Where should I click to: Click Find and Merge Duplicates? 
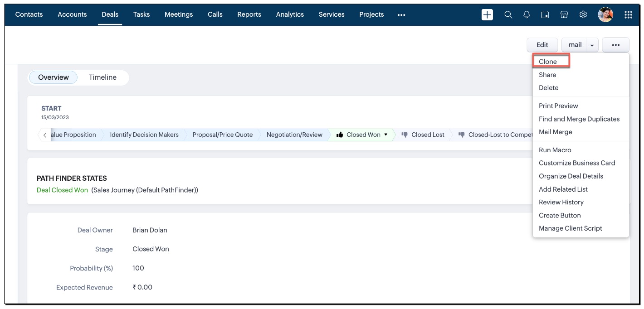click(579, 119)
